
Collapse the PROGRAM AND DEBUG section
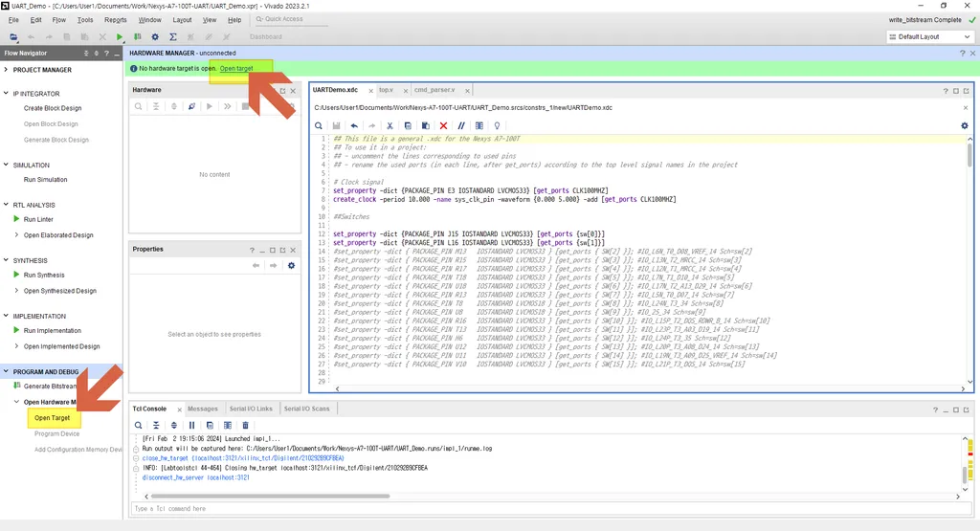coord(7,371)
